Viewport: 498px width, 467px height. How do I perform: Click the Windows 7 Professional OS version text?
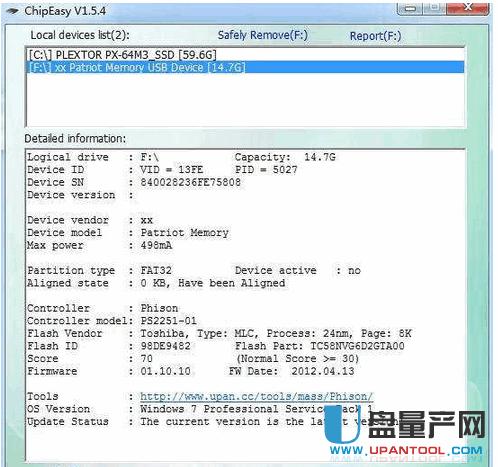(x=257, y=409)
